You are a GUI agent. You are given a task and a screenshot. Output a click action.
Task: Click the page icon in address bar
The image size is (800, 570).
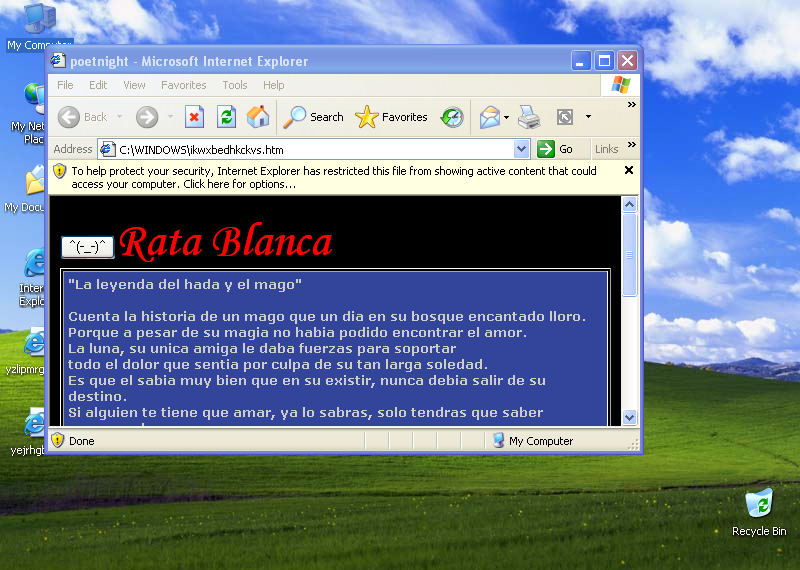[x=107, y=149]
